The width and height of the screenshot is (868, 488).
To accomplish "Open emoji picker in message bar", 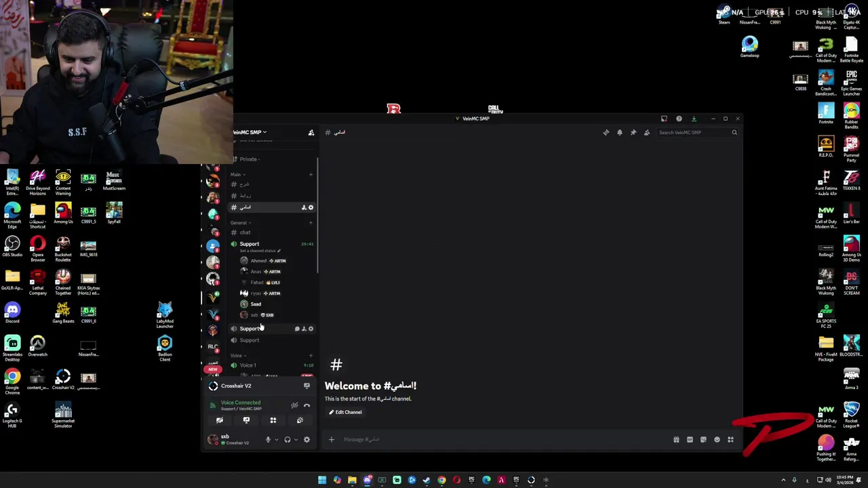I will coord(717,440).
